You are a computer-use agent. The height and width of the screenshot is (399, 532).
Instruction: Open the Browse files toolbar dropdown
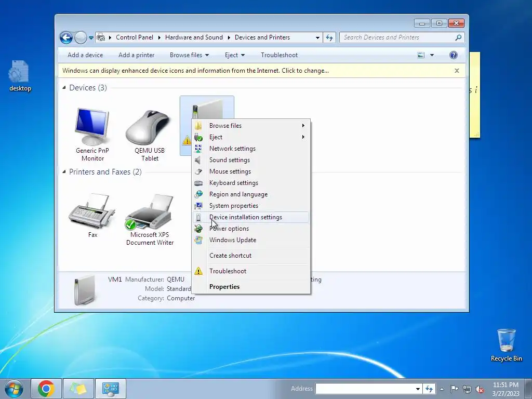(x=189, y=55)
